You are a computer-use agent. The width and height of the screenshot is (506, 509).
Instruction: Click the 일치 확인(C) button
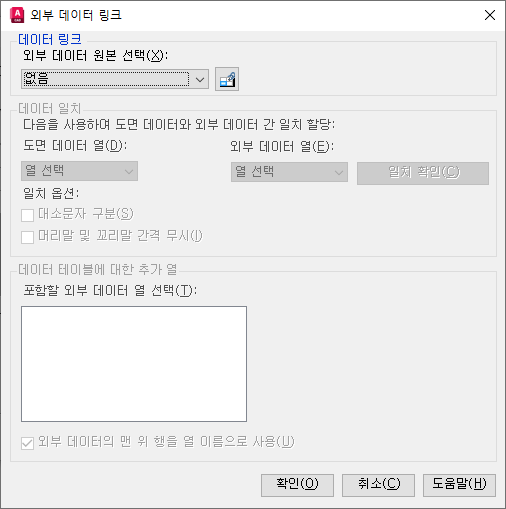(x=423, y=173)
